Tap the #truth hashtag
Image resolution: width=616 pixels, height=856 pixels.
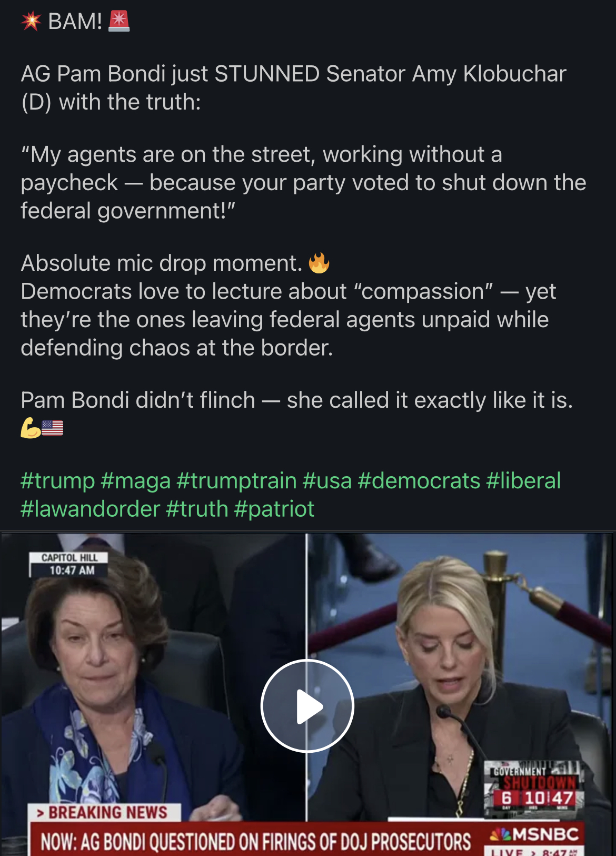click(x=197, y=509)
